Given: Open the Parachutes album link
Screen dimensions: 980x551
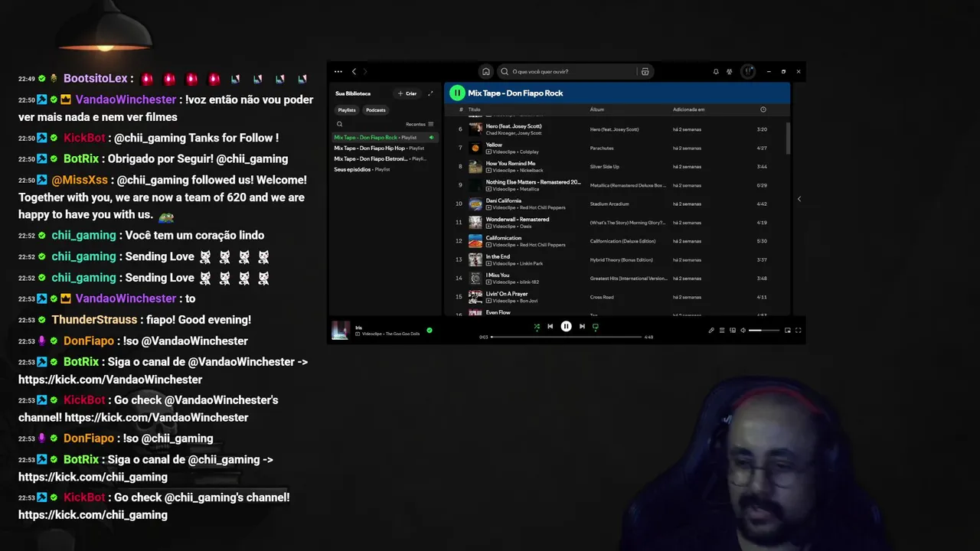Looking at the screenshot, I should [x=602, y=148].
